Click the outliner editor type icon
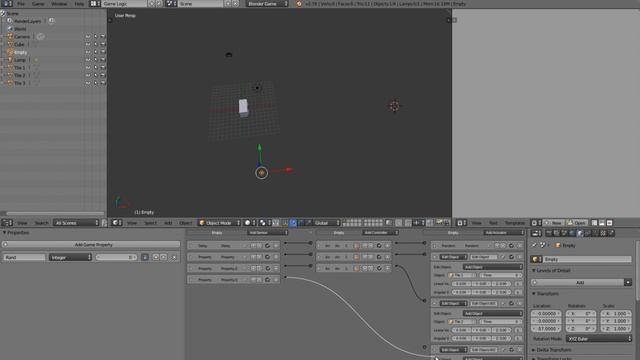 click(x=7, y=223)
